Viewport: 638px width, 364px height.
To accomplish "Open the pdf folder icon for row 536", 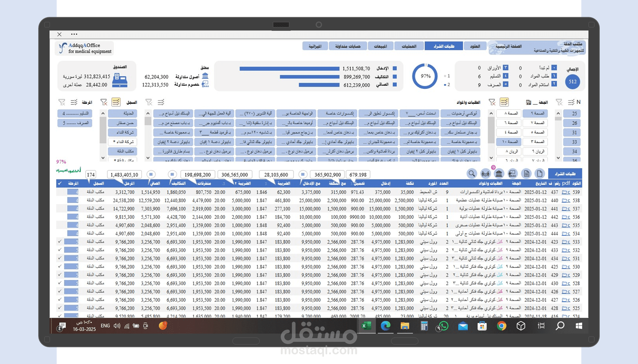I will coord(566,217).
